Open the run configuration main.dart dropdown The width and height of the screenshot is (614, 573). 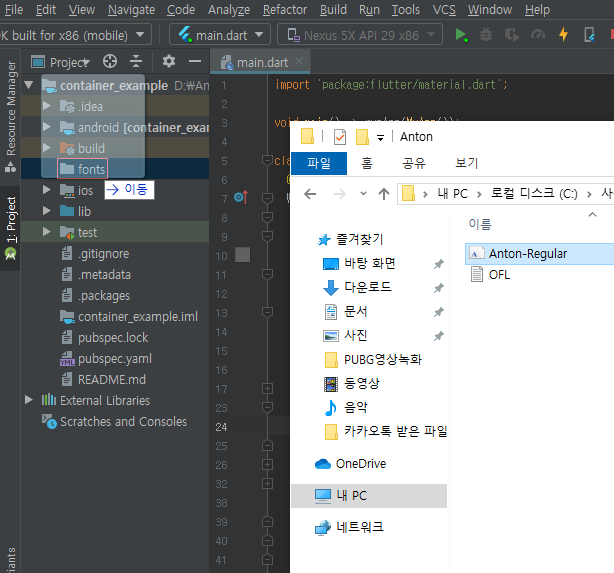(220, 35)
